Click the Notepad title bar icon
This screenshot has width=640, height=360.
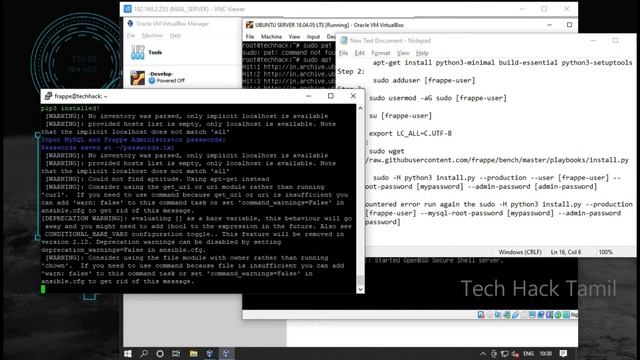point(344,40)
